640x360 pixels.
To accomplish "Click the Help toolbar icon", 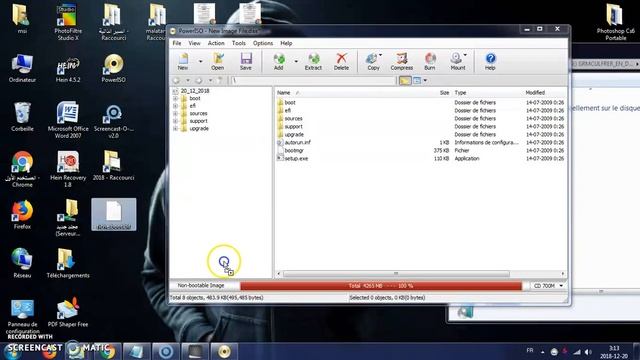I will (x=490, y=61).
